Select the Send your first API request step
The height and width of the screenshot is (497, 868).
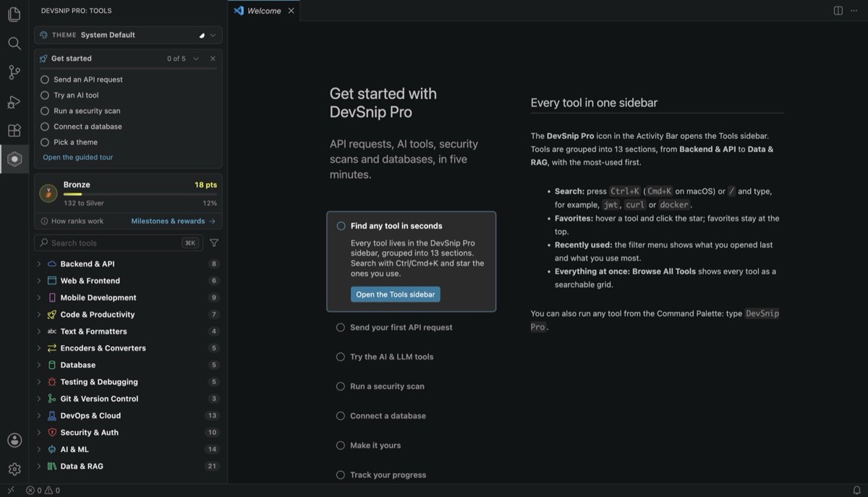[x=401, y=328]
